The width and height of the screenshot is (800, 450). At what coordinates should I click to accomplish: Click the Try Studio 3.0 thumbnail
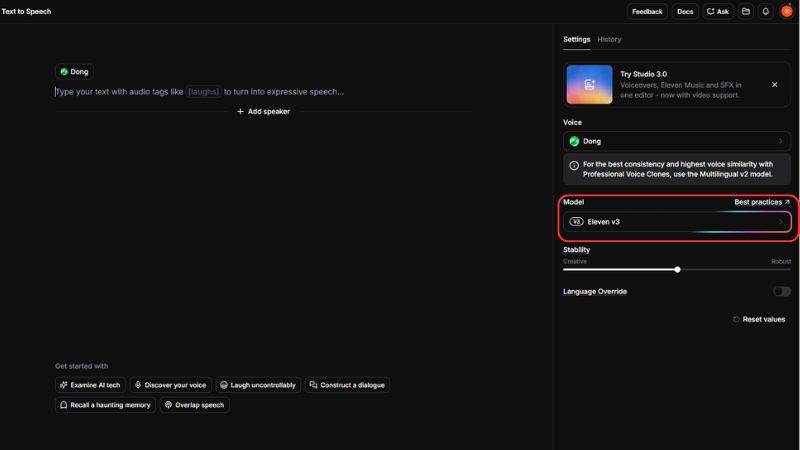(589, 85)
